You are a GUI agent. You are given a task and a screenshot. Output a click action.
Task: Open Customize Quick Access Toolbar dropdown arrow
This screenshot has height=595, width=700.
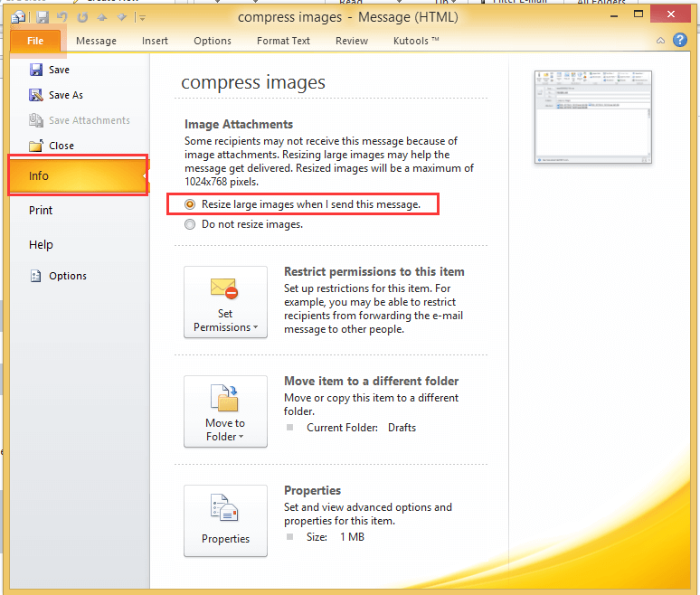tap(141, 17)
